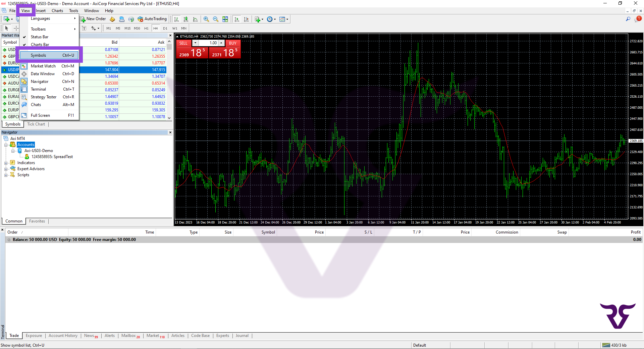Screen dimensions: 644x349
Task: Toggle AutoTrading on or off
Action: click(152, 19)
